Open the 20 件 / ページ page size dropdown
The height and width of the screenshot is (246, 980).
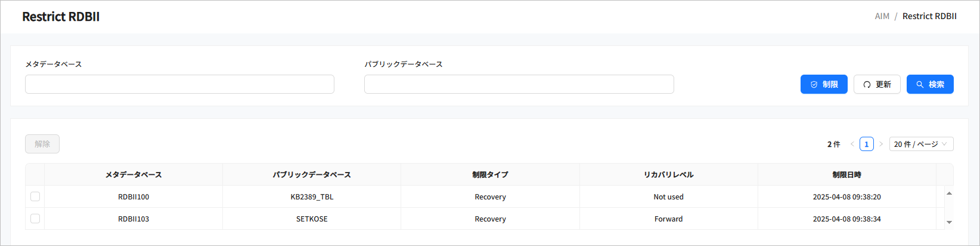point(921,144)
